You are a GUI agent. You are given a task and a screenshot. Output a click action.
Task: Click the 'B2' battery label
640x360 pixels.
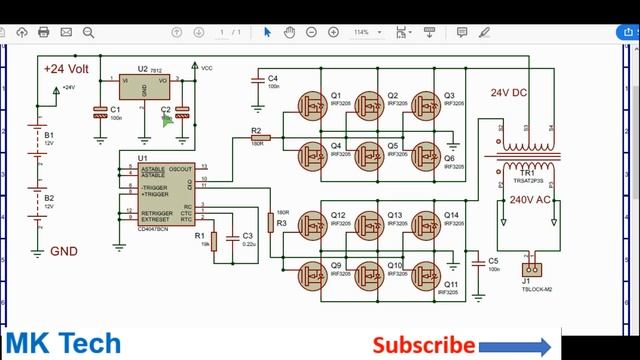pos(49,198)
